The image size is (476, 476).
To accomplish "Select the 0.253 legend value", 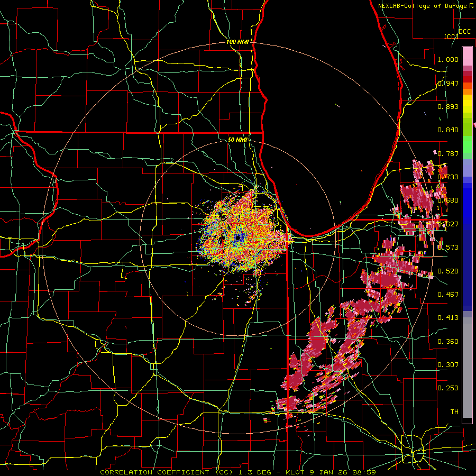I will [x=448, y=388].
